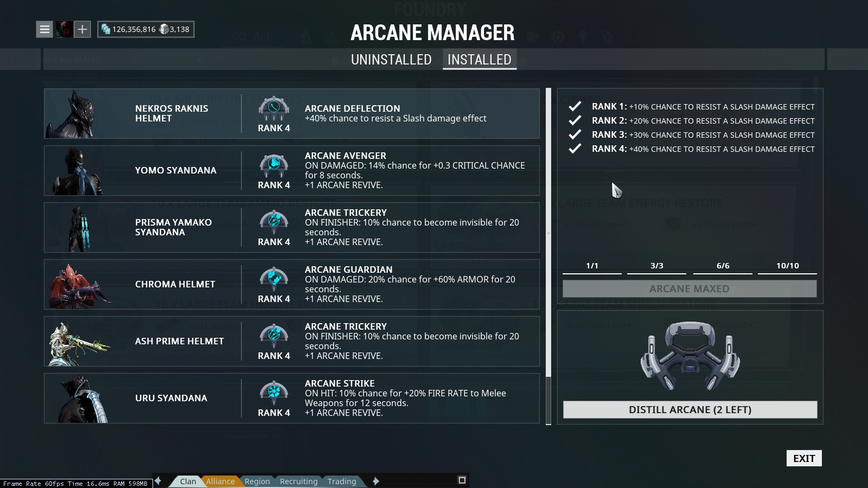Click the player avatar profile icon
This screenshot has width=868, height=488.
(64, 29)
